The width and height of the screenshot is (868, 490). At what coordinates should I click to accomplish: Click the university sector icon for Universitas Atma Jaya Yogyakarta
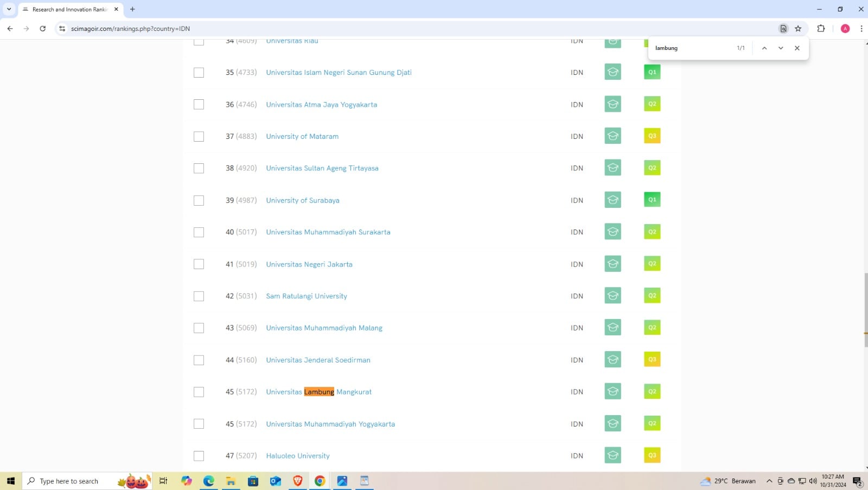(612, 104)
